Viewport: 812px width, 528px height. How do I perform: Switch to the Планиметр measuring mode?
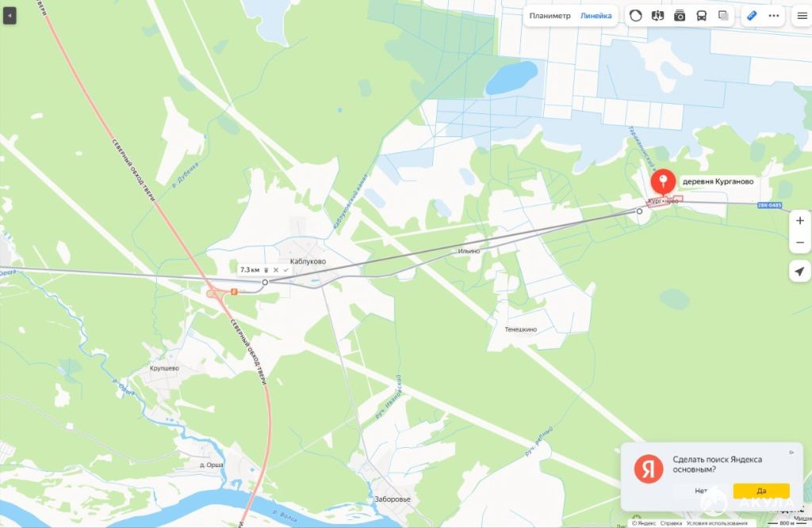click(550, 16)
